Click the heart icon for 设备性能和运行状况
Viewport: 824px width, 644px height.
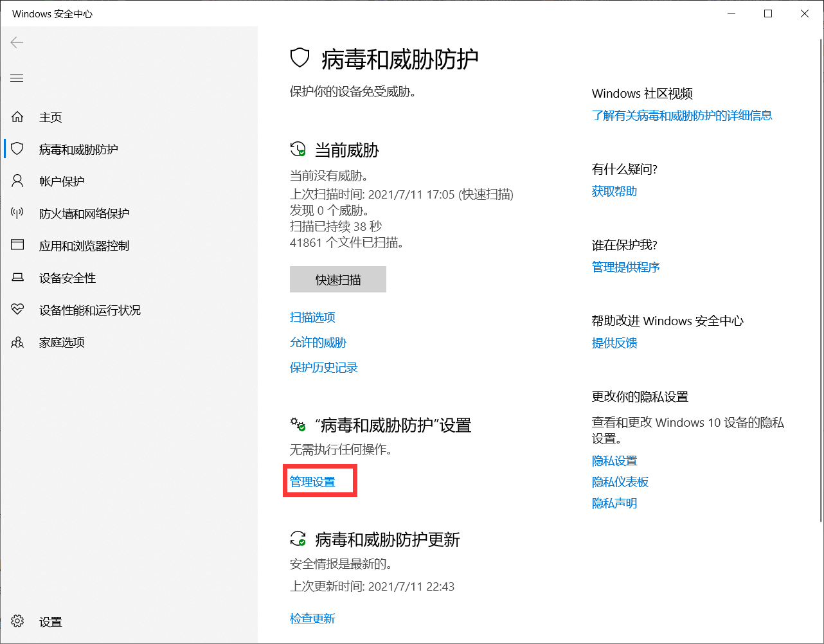(x=17, y=310)
